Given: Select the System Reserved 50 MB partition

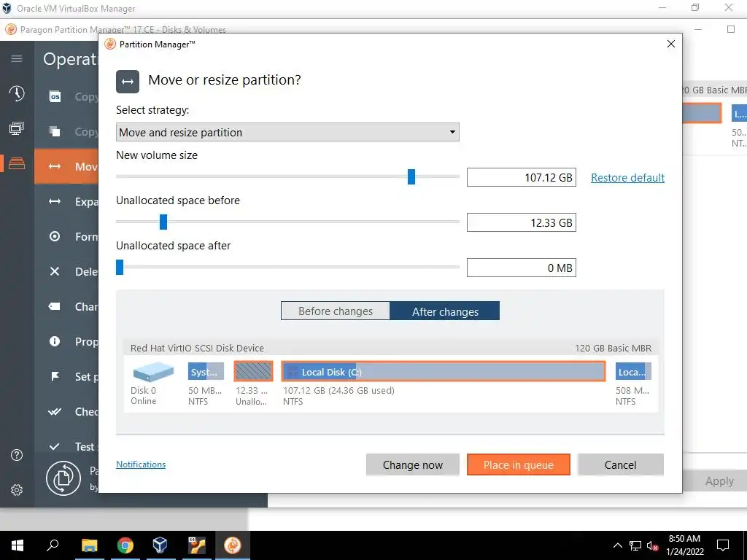Looking at the screenshot, I should click(206, 371).
